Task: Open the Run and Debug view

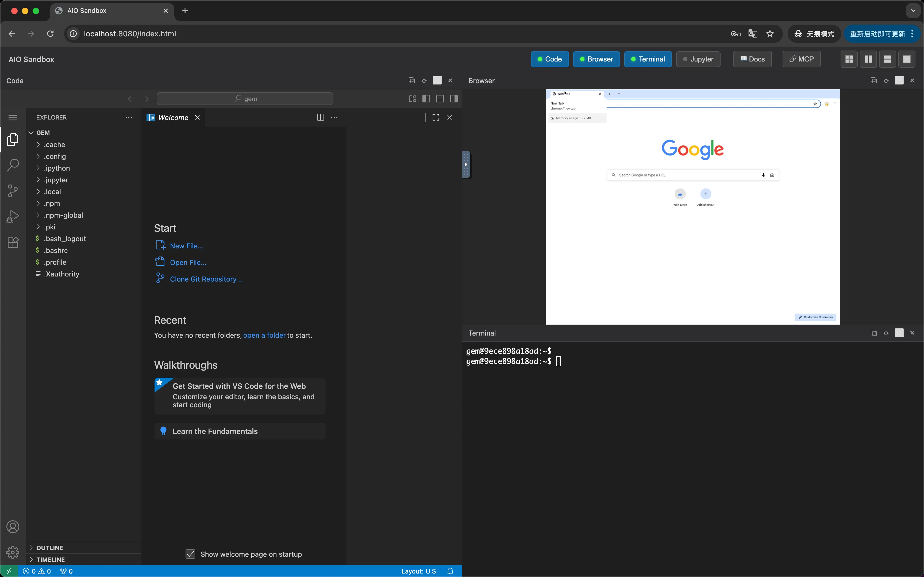Action: coord(13,216)
